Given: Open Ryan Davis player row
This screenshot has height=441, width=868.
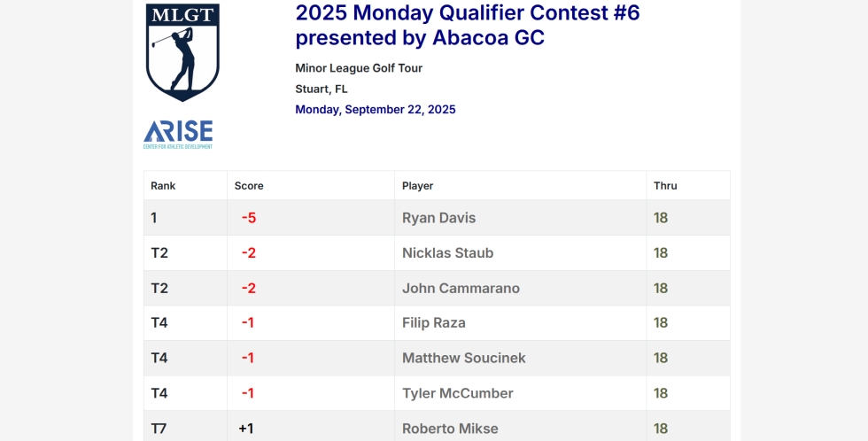Looking at the screenshot, I should pos(438,218).
